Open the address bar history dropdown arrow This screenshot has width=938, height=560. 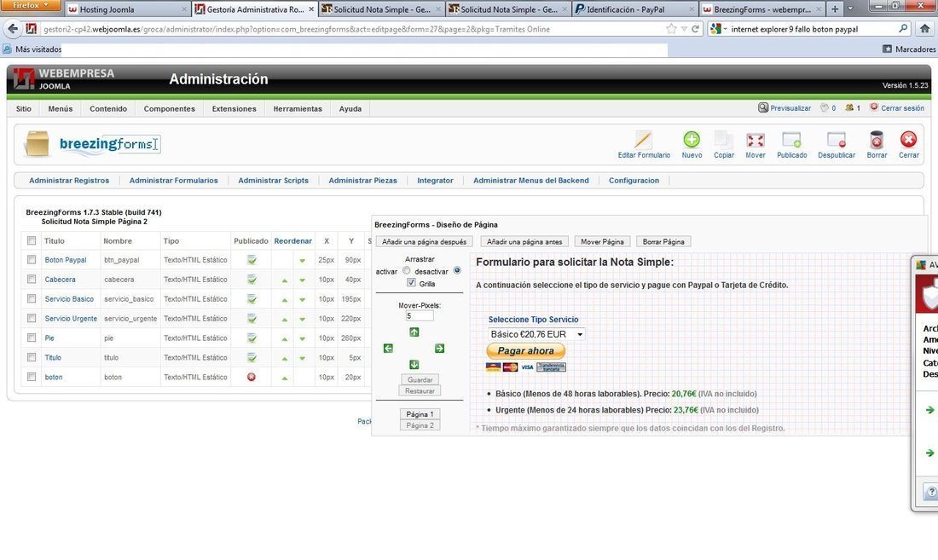click(x=684, y=29)
